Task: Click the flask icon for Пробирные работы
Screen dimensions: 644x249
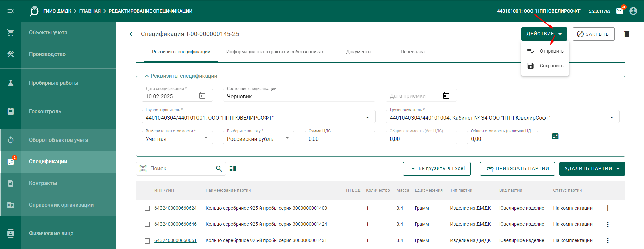Action: 11,83
